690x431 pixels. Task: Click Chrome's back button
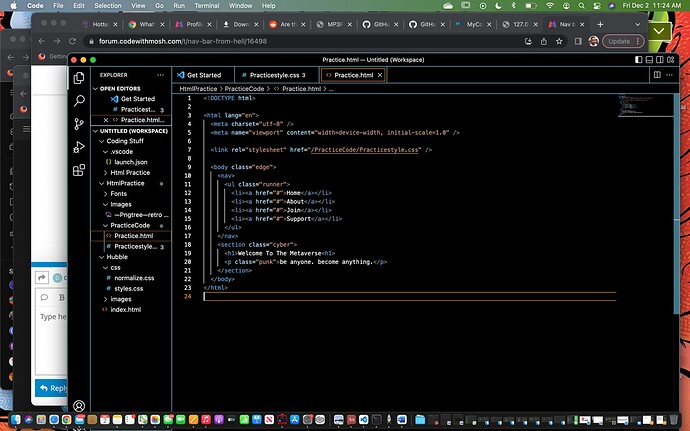coord(42,41)
